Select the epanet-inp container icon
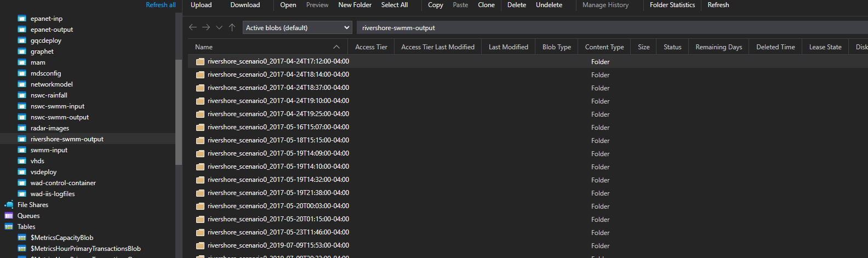 point(22,19)
